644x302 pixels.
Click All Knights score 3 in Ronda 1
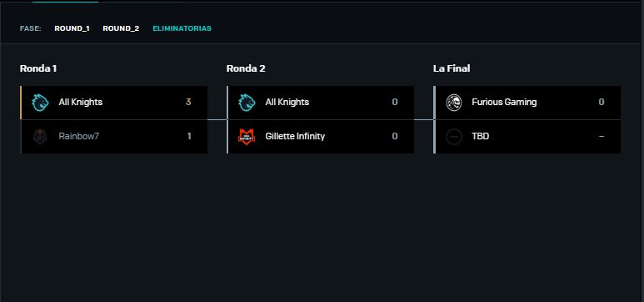click(188, 102)
